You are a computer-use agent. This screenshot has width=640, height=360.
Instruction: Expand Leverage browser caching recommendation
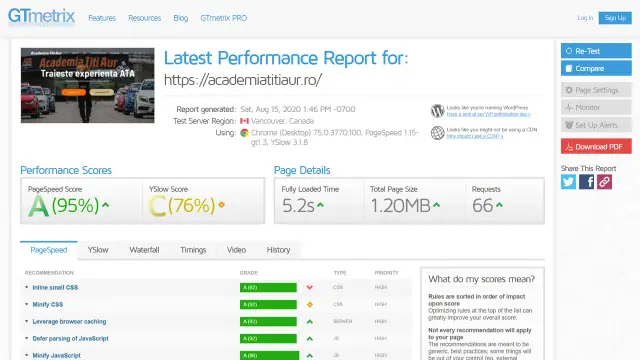tap(69, 322)
